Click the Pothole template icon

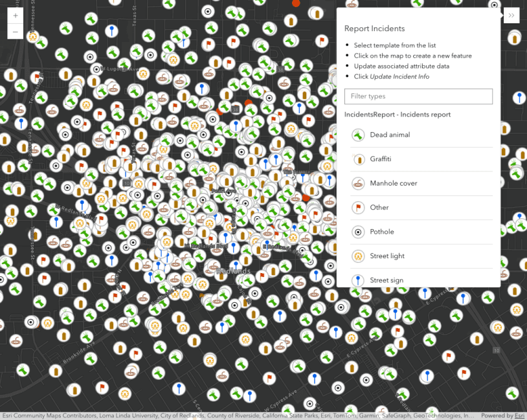tap(358, 232)
